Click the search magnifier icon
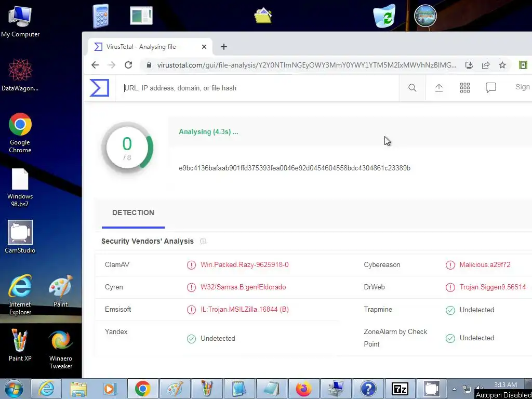This screenshot has width=532, height=399. coord(412,88)
